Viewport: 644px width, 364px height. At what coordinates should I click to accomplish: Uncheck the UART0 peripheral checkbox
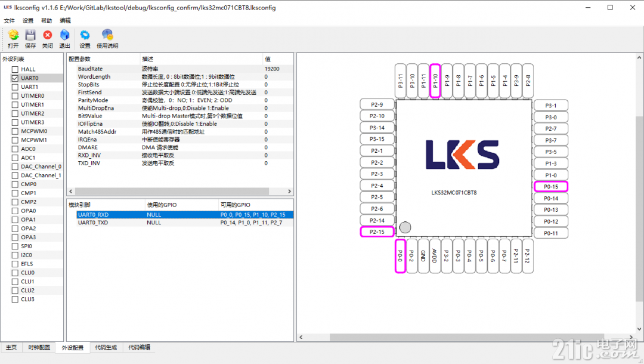[x=15, y=78]
